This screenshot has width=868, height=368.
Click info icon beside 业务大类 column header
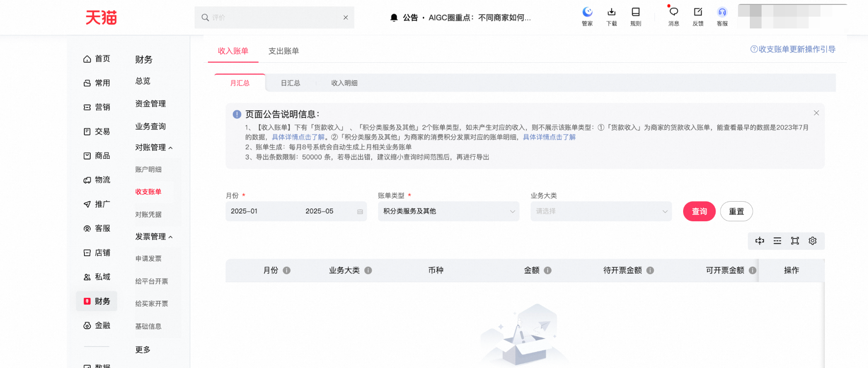[368, 270]
